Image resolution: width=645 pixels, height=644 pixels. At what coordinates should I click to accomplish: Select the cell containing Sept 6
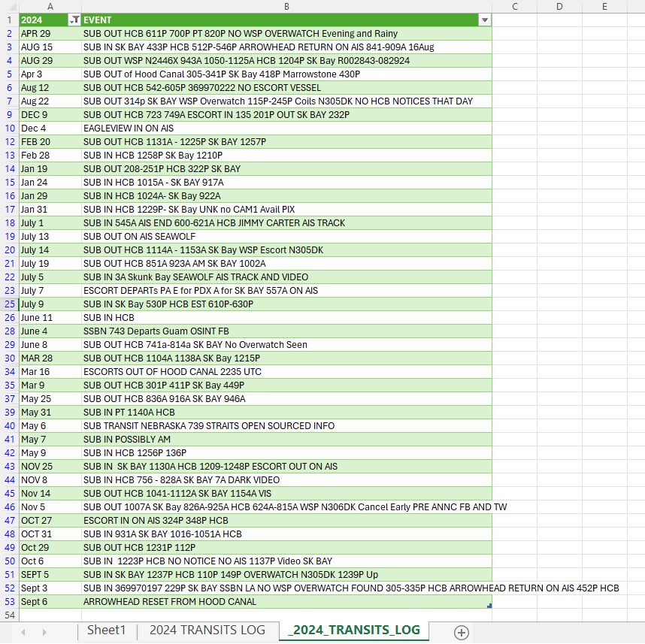pyautogui.click(x=50, y=602)
